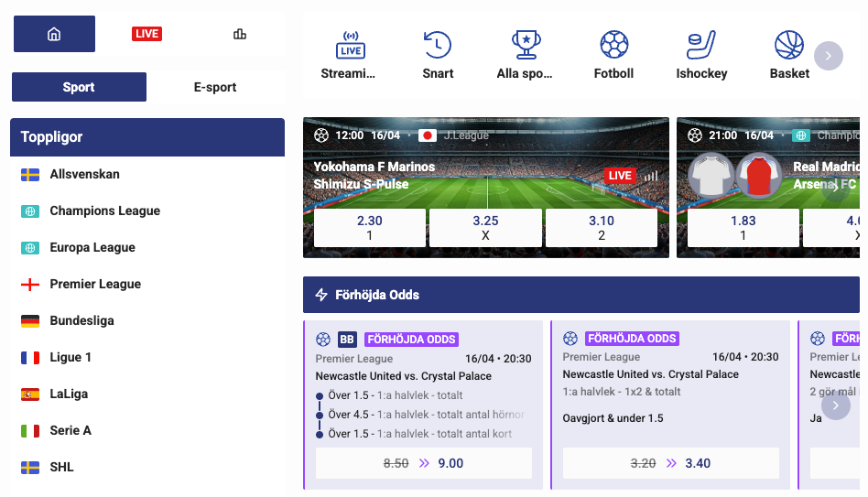Click the French flag beside Ligue 1
The width and height of the screenshot is (868, 497).
click(x=30, y=358)
